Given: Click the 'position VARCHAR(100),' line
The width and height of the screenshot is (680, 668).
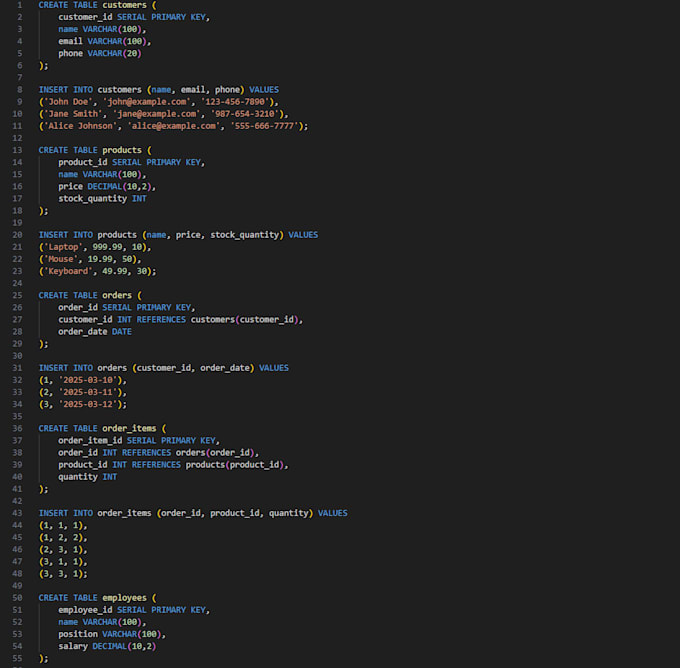Looking at the screenshot, I should (112, 635).
